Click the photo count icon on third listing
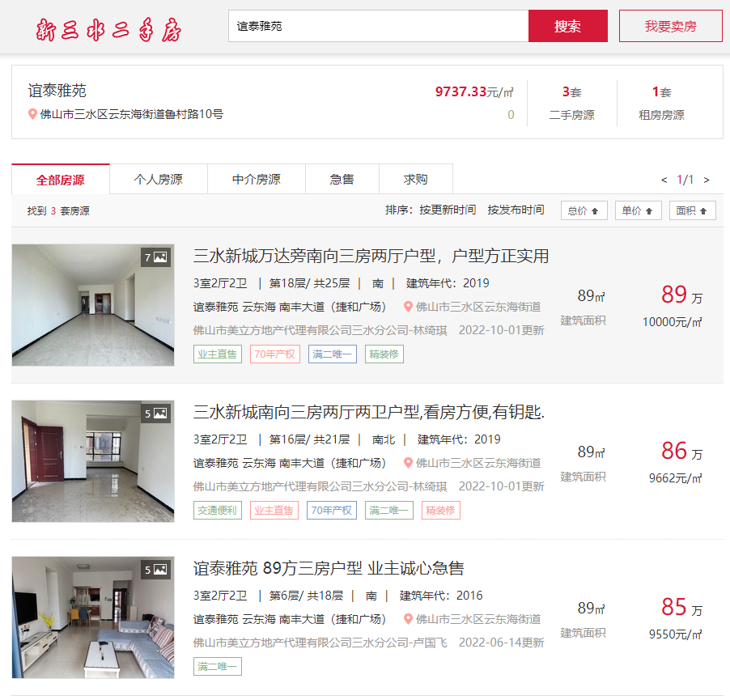The width and height of the screenshot is (730, 700). point(155,570)
